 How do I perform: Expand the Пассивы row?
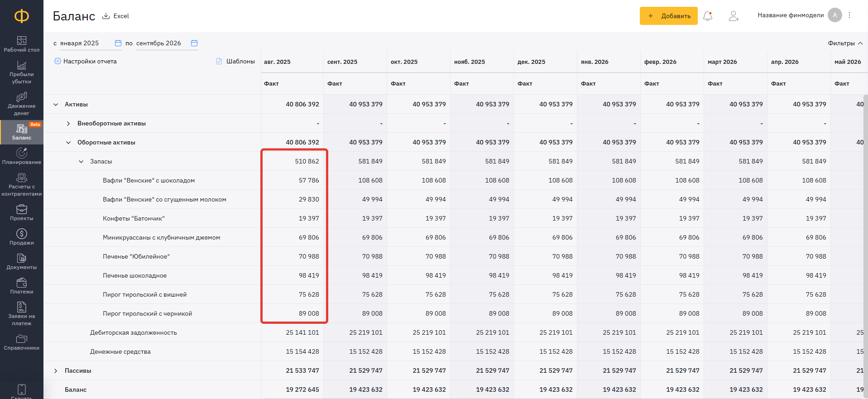pos(56,371)
